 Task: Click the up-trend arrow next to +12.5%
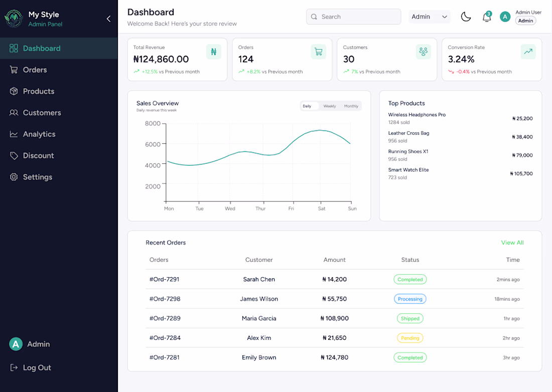(x=136, y=71)
